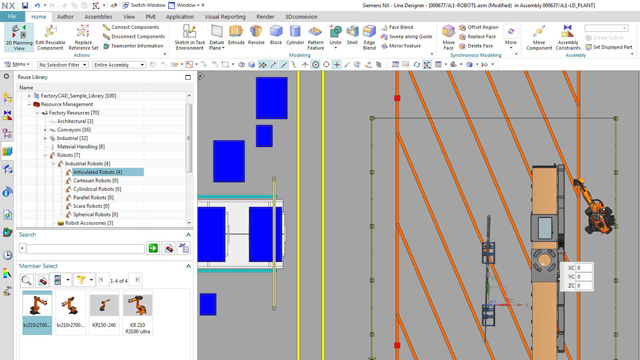Click Sweep along Guide
The width and height of the screenshot is (640, 360).
click(x=406, y=36)
